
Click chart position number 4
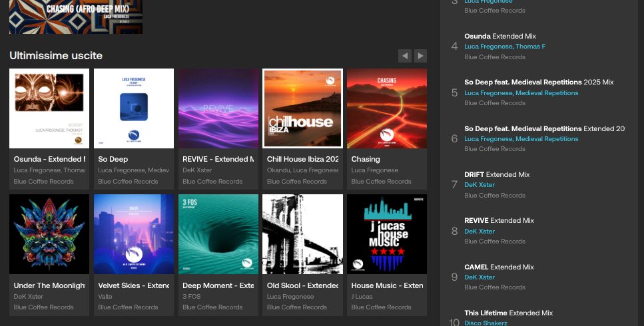pyautogui.click(x=454, y=46)
